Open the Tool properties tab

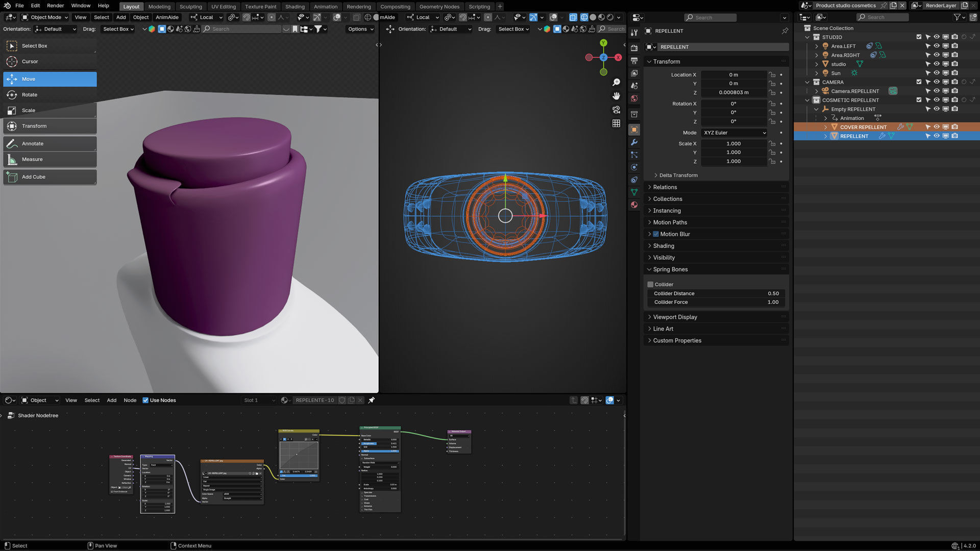[634, 33]
